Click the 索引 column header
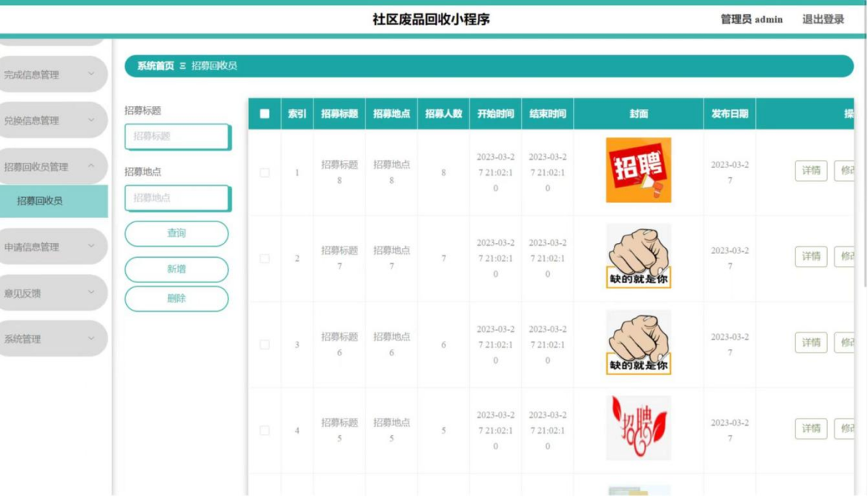The height and width of the screenshot is (497, 868). pyautogui.click(x=296, y=113)
